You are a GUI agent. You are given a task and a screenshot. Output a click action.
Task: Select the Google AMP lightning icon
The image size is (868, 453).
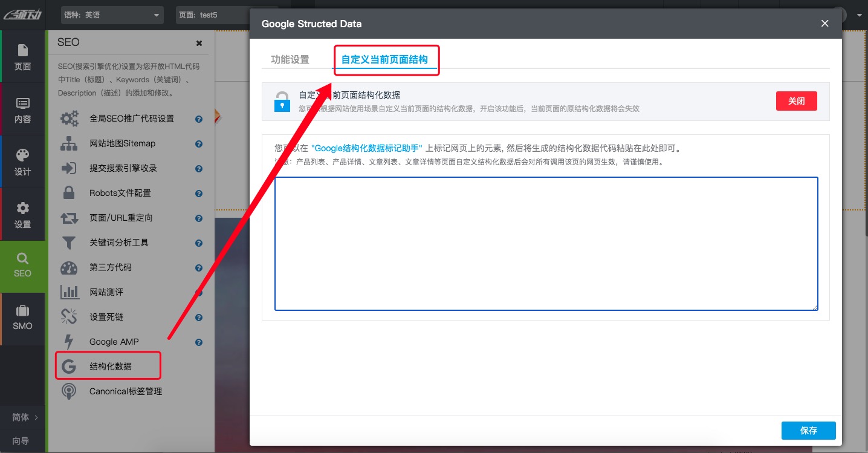click(69, 341)
